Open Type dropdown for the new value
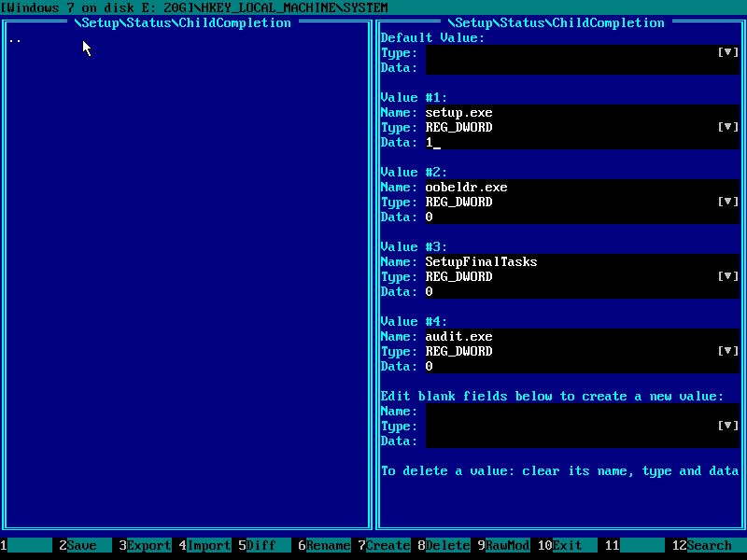 click(x=728, y=426)
